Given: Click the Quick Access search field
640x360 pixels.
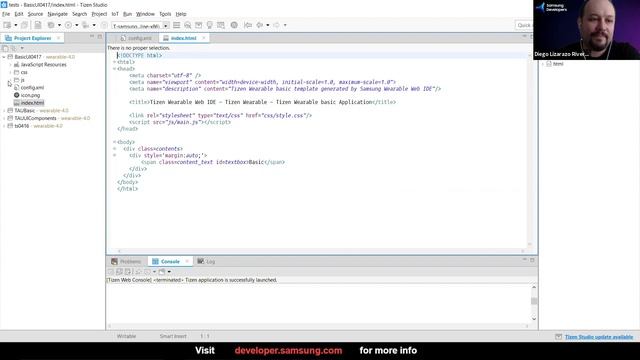Looking at the screenshot, I should [x=524, y=25].
